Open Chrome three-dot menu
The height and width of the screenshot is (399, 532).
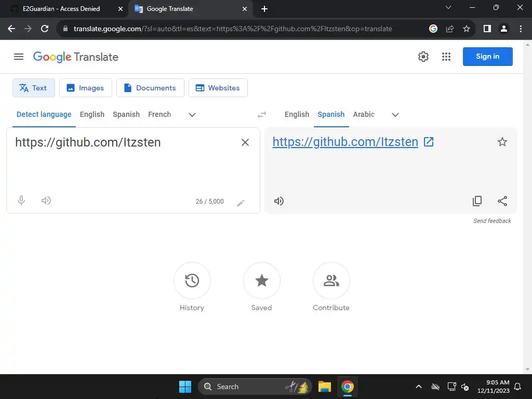coord(521,29)
